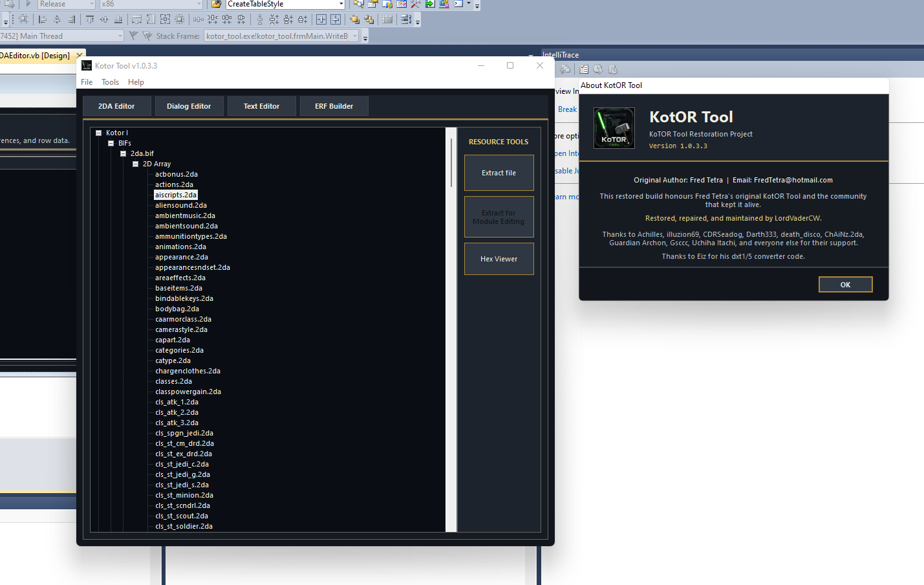Open the Stack Frame dropdown
Viewport: 924px width, 585px height.
click(x=355, y=36)
